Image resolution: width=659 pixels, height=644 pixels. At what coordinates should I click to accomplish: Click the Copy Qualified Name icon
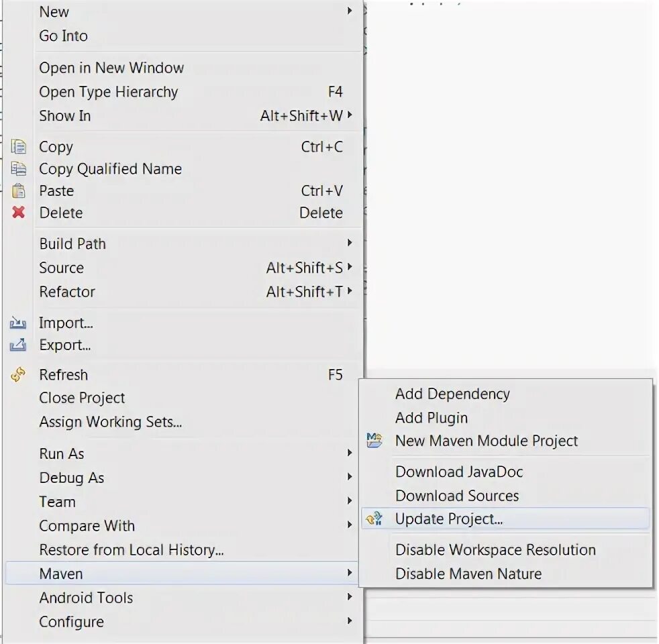pos(19,169)
